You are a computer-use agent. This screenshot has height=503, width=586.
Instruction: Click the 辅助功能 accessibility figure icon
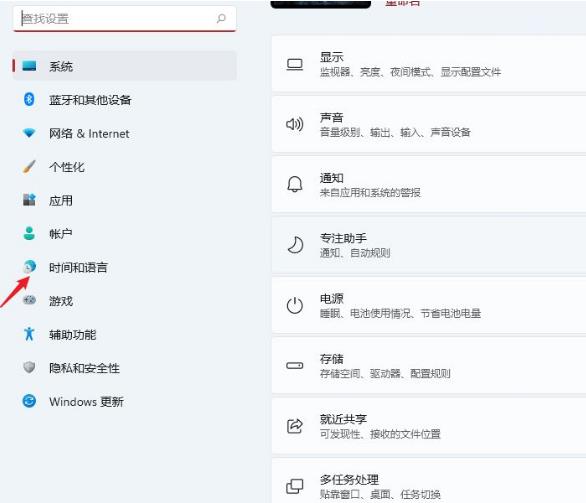tap(29, 334)
